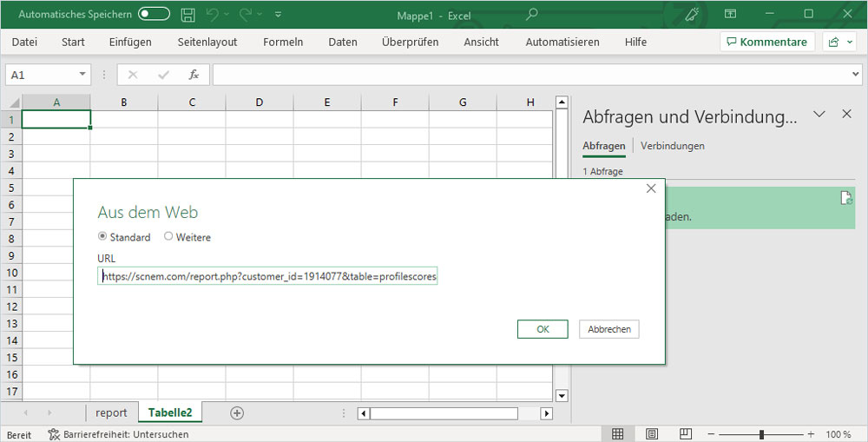Open ribbon display options icon

(x=731, y=15)
